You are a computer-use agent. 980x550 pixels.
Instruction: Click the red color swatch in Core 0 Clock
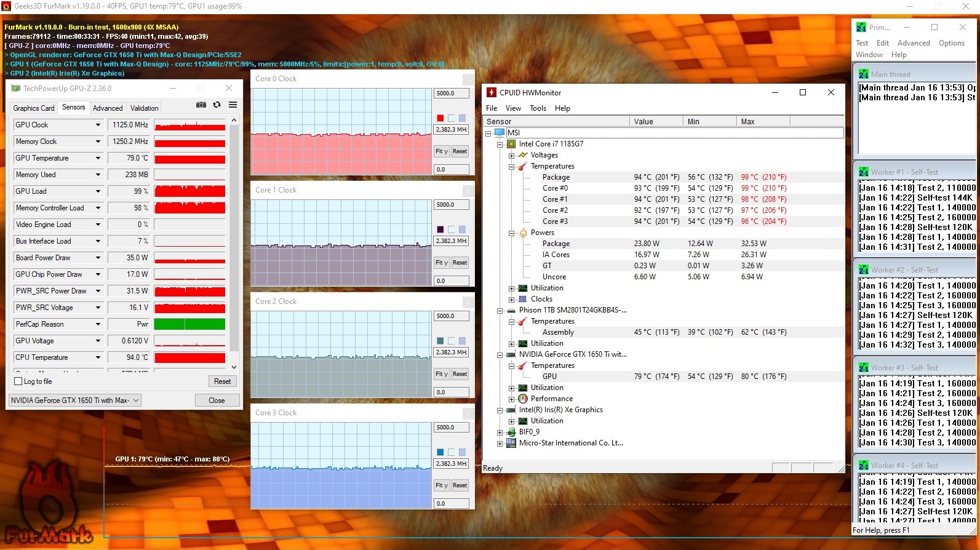(440, 118)
